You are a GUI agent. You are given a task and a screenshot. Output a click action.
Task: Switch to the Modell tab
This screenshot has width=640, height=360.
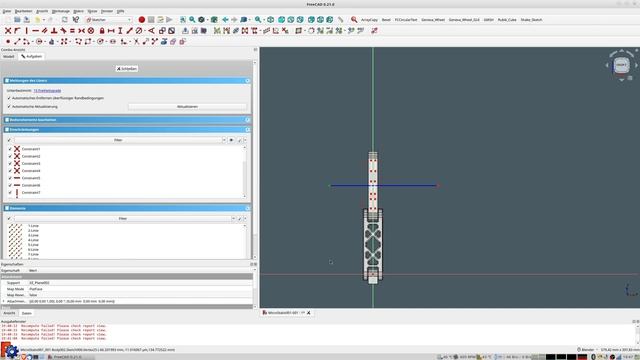coord(9,56)
